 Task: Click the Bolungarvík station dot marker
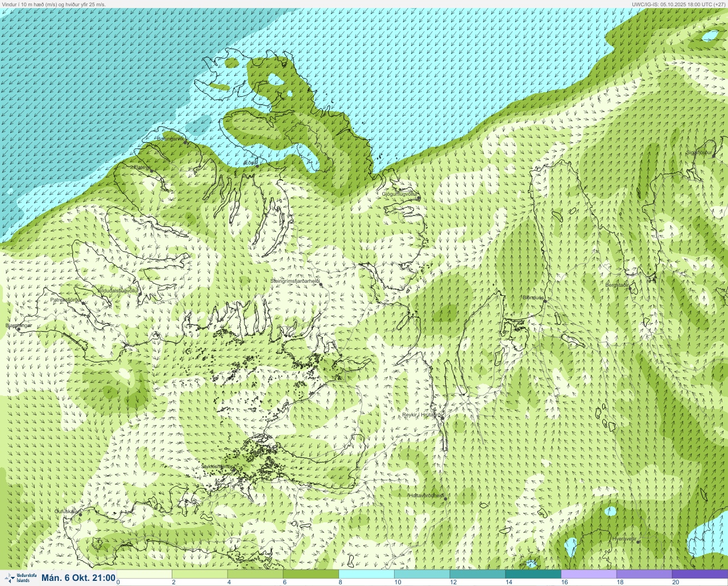[x=187, y=142]
